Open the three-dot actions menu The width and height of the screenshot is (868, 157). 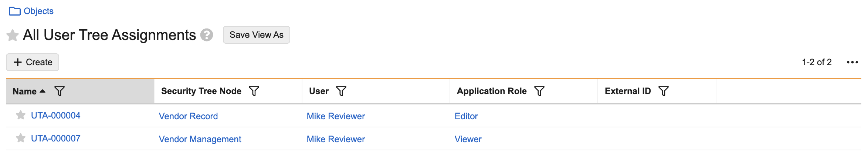click(x=852, y=62)
